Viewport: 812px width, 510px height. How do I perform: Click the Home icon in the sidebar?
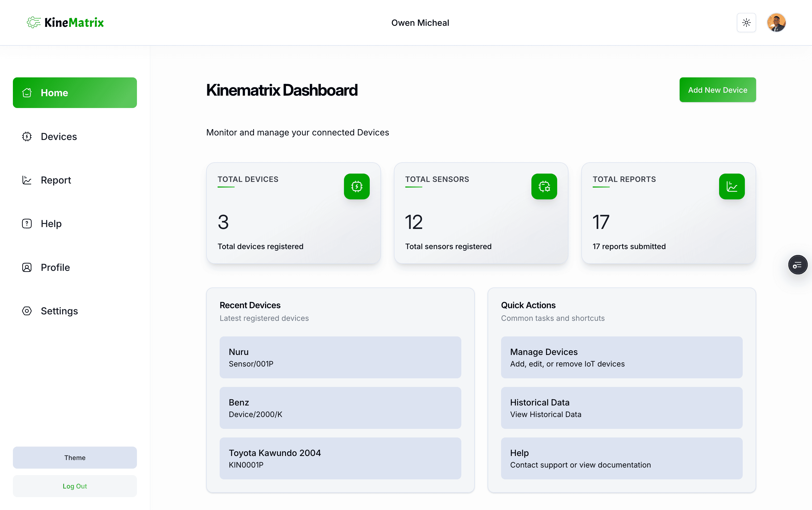[x=27, y=92]
